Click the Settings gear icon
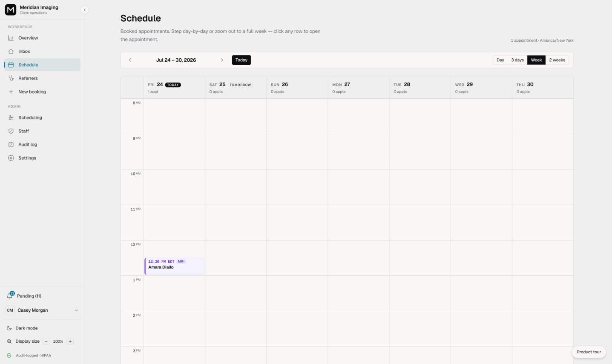 11,158
